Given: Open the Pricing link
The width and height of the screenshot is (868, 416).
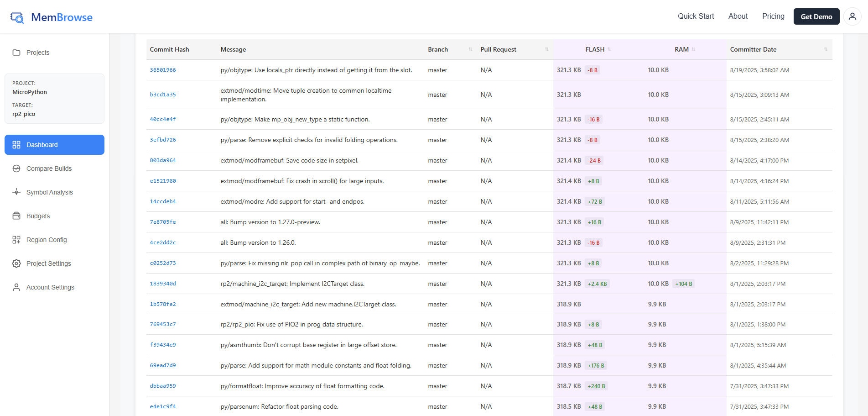Looking at the screenshot, I should (773, 16).
